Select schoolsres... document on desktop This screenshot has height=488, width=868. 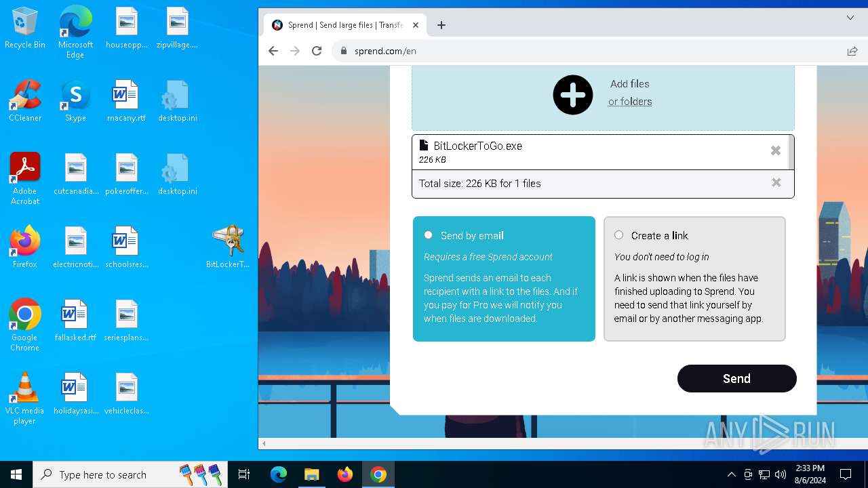(x=126, y=247)
